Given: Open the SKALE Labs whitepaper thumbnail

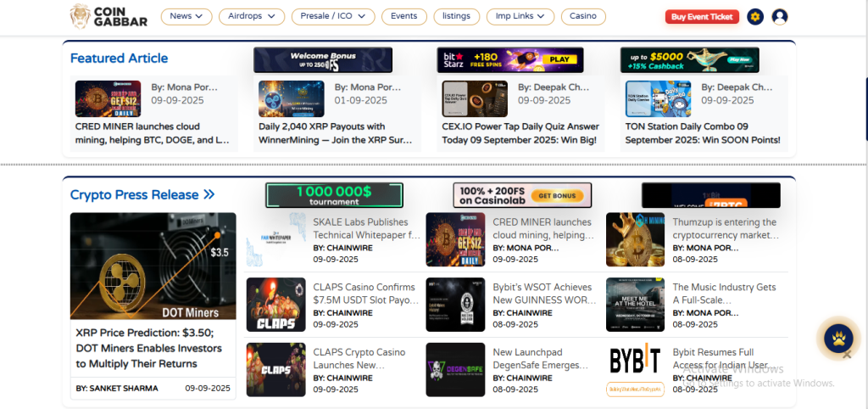Looking at the screenshot, I should 275,239.
